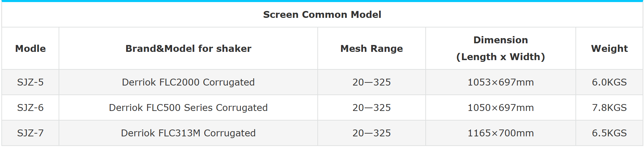Select the 7.8KGS weight cell

tap(609, 108)
